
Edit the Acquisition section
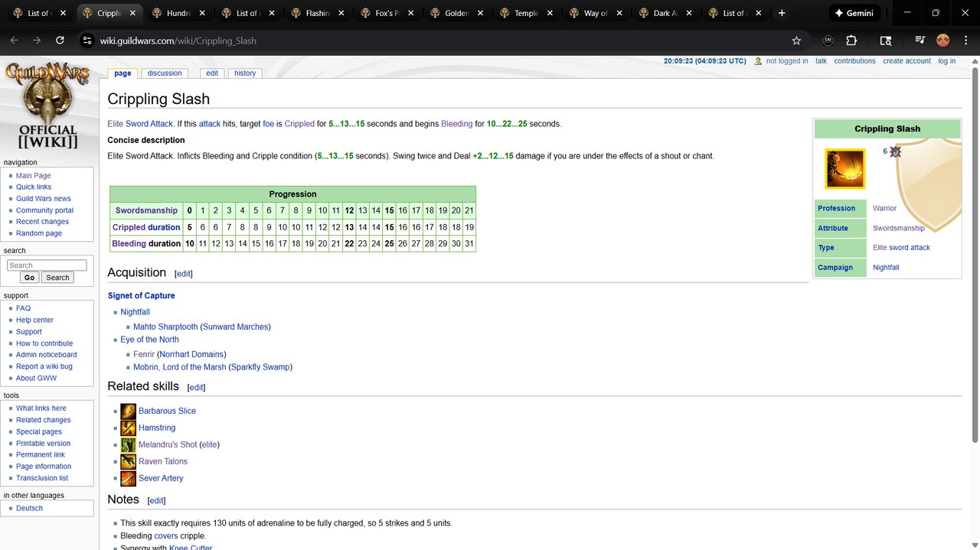tap(184, 274)
